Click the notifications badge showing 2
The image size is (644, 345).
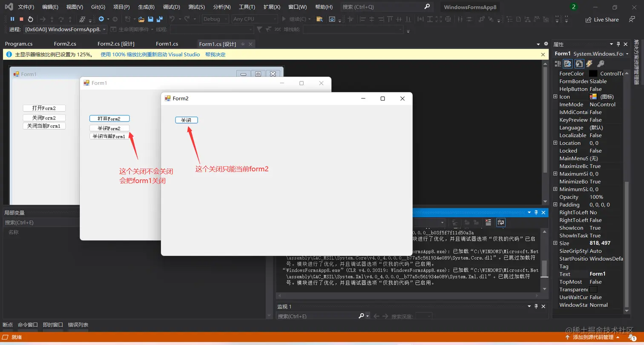tap(574, 7)
